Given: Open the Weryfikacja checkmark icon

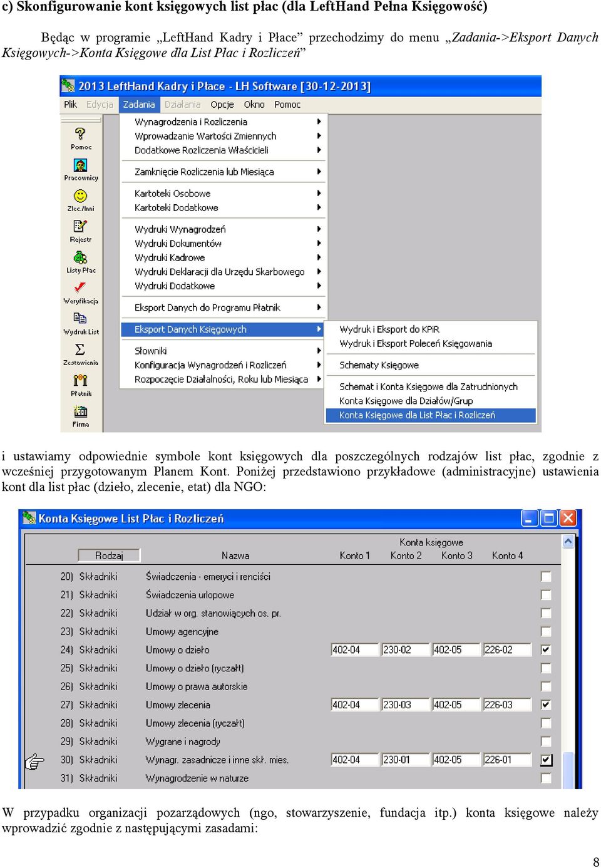Looking at the screenshot, I should tap(81, 287).
